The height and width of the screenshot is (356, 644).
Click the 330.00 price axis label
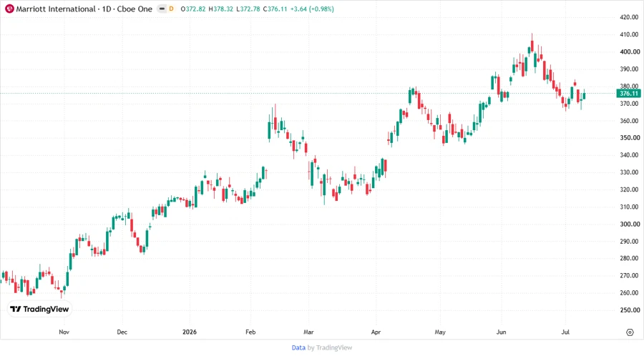630,172
